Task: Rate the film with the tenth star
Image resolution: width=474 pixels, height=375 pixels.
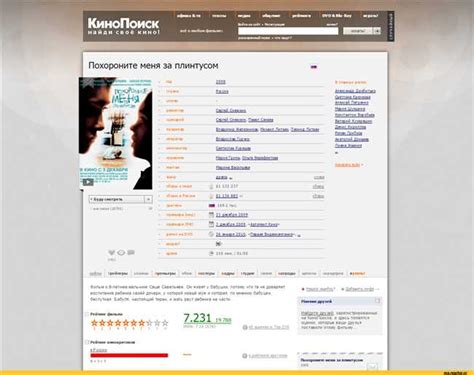Action: click(165, 323)
